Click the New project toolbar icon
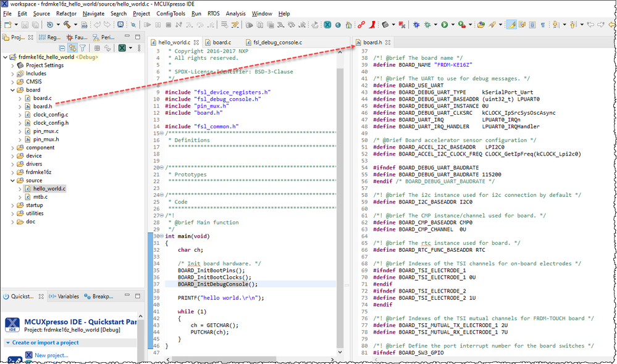Screen dimensions: 617x364 pyautogui.click(x=7, y=25)
